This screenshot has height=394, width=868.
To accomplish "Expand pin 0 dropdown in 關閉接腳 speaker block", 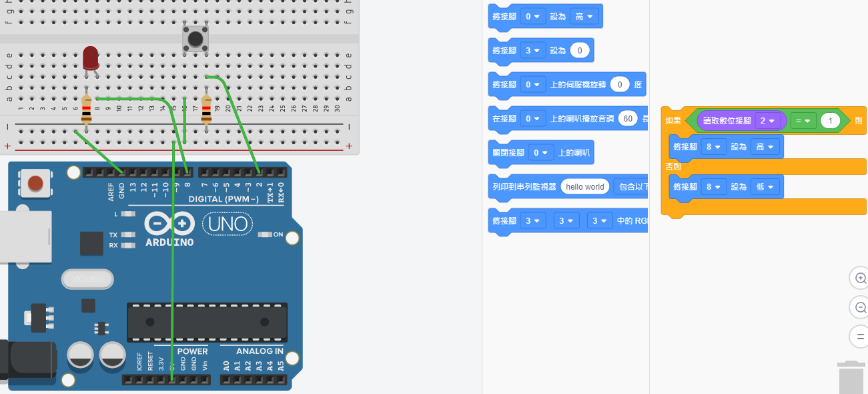I will [540, 153].
